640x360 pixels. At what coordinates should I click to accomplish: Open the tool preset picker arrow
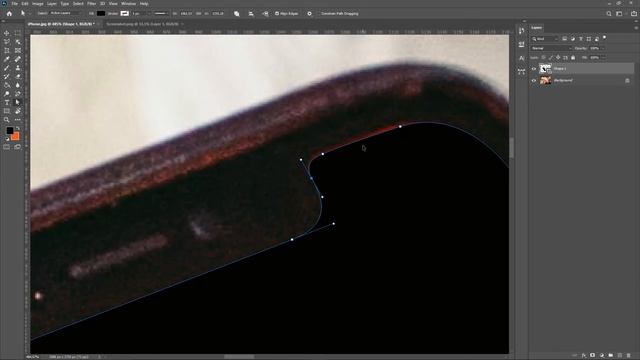pos(29,13)
